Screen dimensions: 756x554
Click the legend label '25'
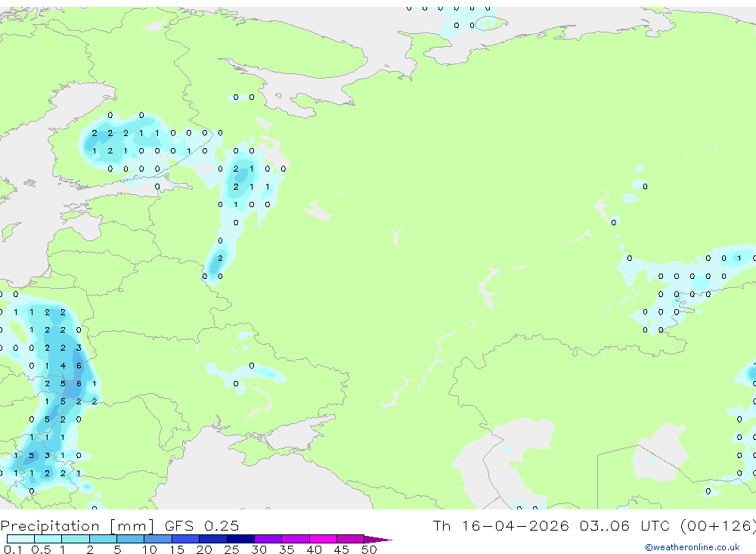tap(231, 549)
